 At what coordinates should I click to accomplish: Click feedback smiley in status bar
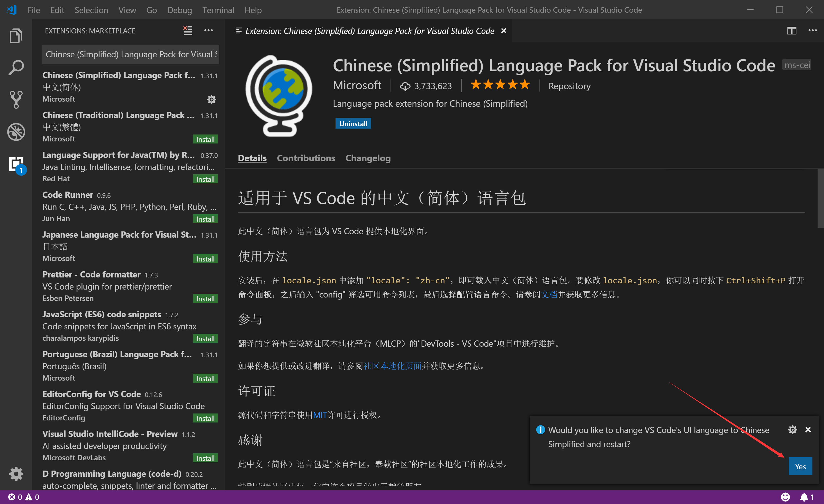point(785,497)
